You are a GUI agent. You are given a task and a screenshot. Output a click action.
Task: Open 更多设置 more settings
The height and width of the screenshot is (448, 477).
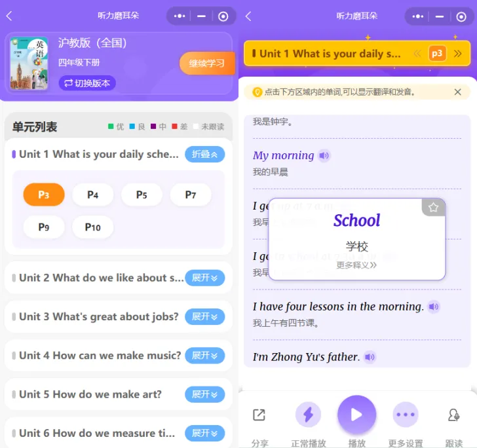[406, 415]
